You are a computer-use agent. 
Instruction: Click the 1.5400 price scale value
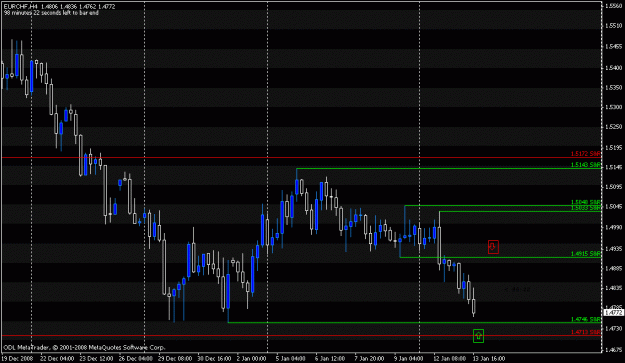click(614, 67)
